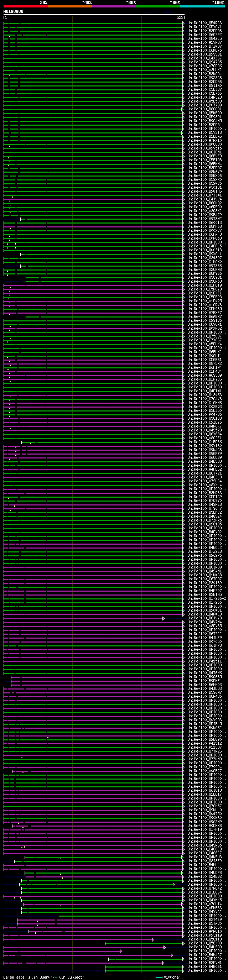Click the query end position 523 label
Screen dimensions: 228x980
[x=180, y=17]
